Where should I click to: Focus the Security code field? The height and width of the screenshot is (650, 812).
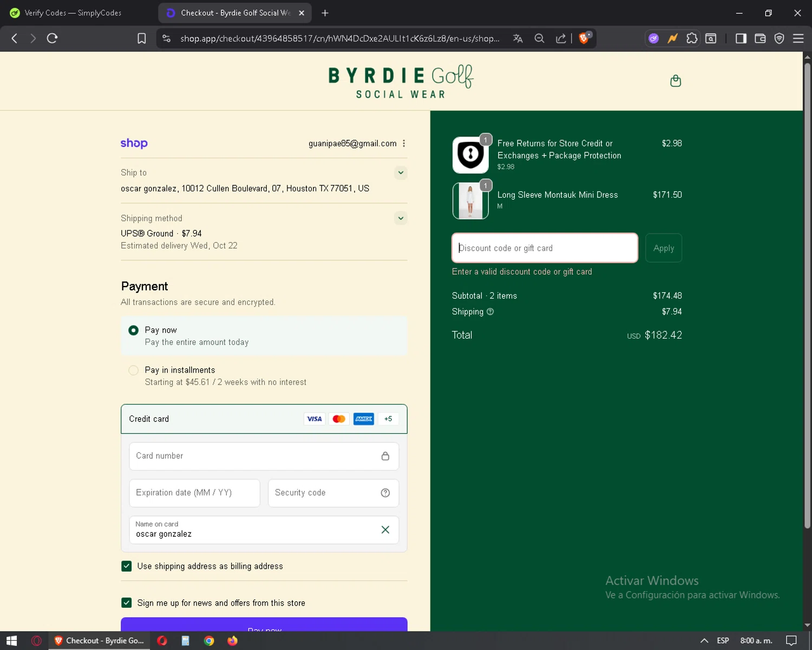pyautogui.click(x=333, y=493)
